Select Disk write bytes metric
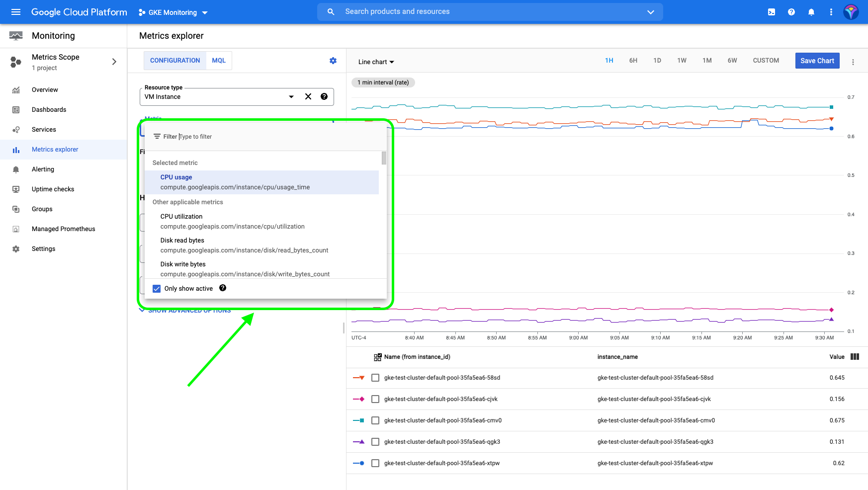868x490 pixels. 261,269
